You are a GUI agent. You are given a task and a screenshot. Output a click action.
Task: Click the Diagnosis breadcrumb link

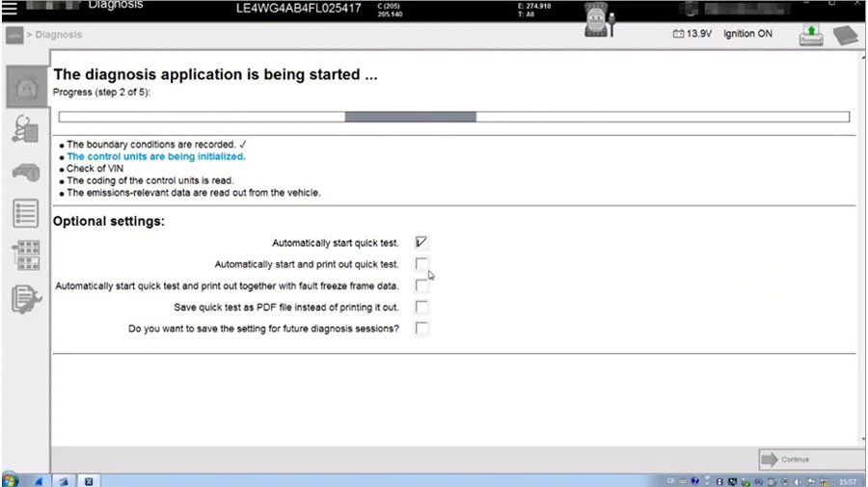click(x=59, y=35)
